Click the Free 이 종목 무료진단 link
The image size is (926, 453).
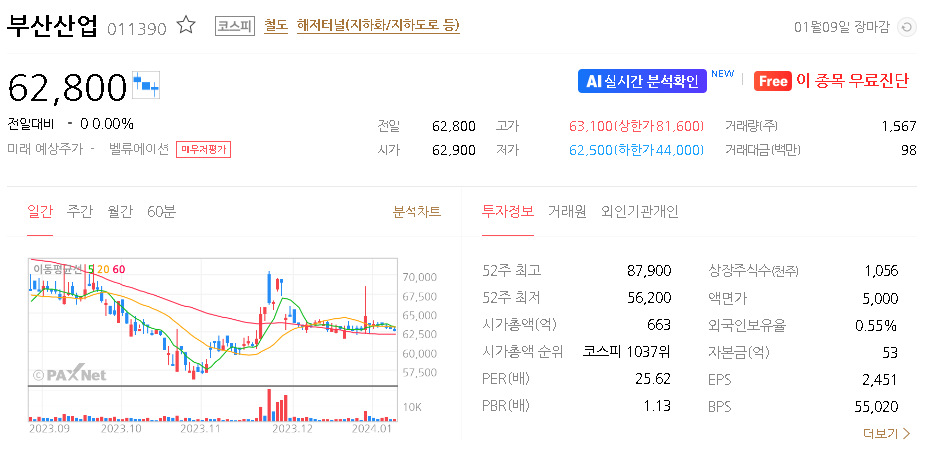pos(832,81)
